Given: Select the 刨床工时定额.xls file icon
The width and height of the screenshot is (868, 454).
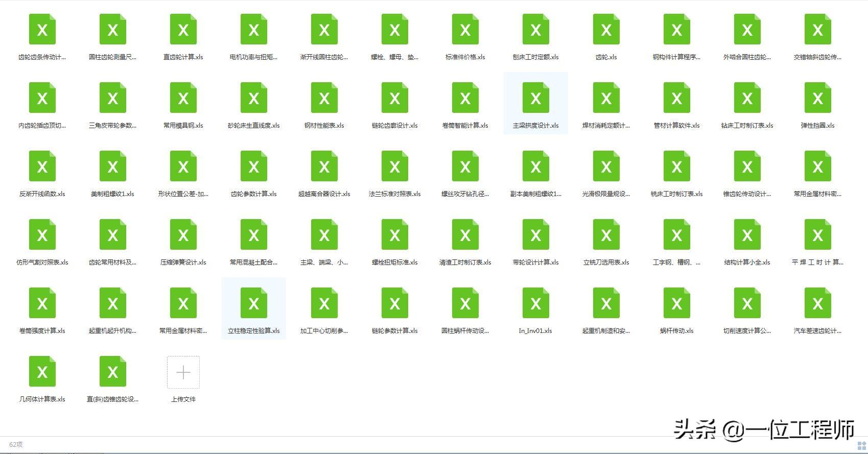Looking at the screenshot, I should pos(536,30).
